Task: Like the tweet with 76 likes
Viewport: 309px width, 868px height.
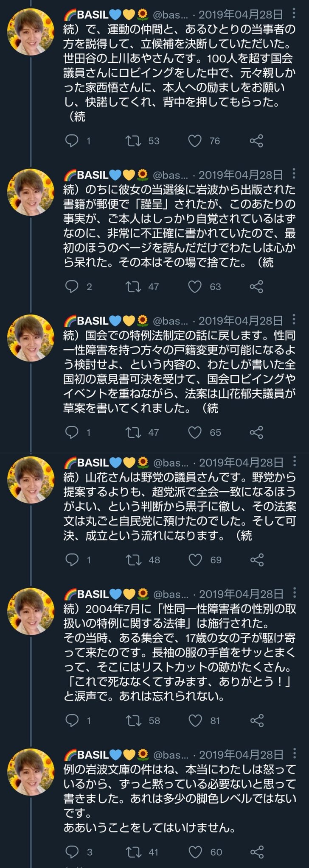Action: click(195, 140)
